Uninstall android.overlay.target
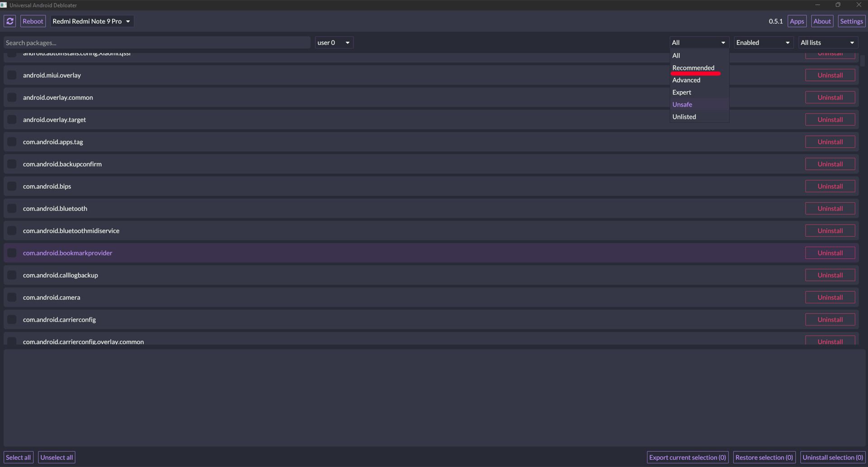 830,119
